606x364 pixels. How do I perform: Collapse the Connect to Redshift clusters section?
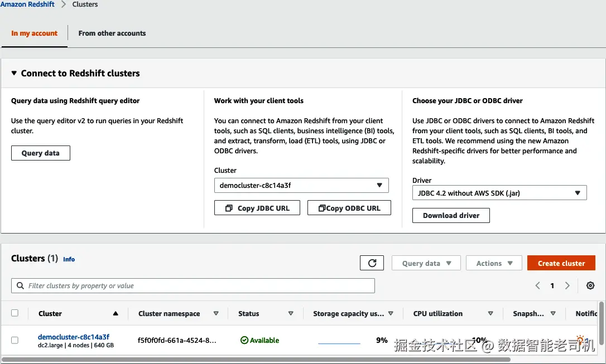point(15,74)
